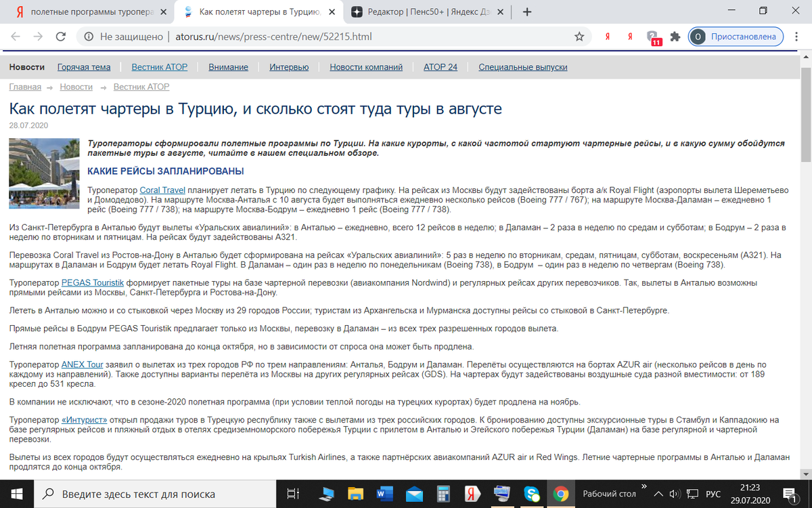The image size is (812, 508).
Task: Open the Windows Start menu
Action: pyautogui.click(x=16, y=494)
